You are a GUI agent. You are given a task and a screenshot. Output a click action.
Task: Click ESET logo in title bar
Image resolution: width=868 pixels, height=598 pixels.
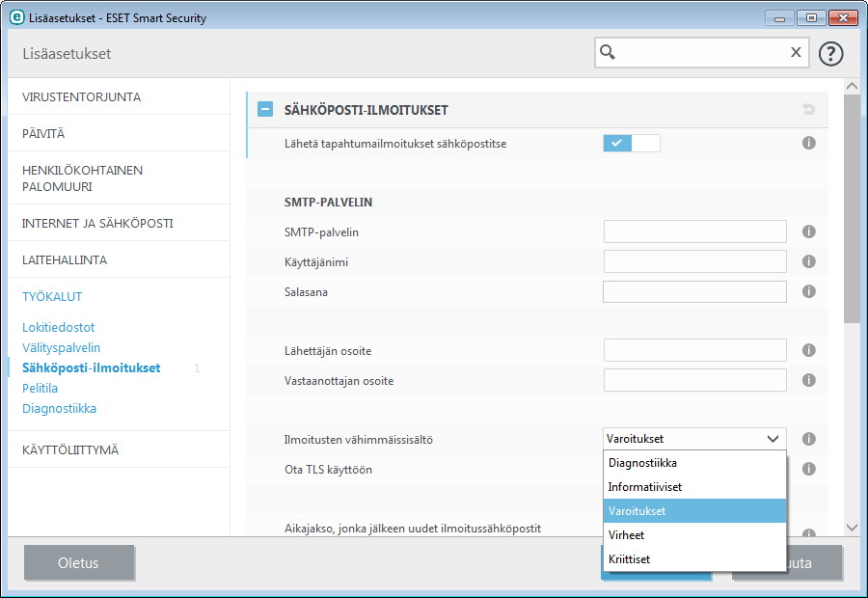(x=17, y=17)
